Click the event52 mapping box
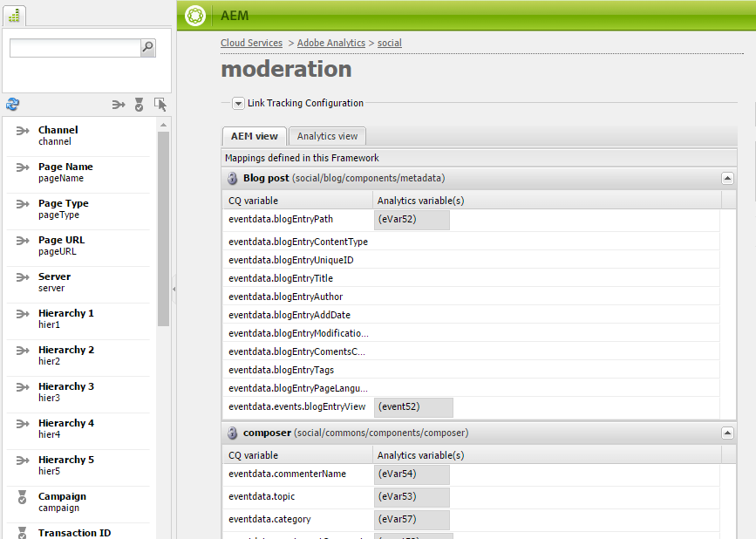 (413, 407)
